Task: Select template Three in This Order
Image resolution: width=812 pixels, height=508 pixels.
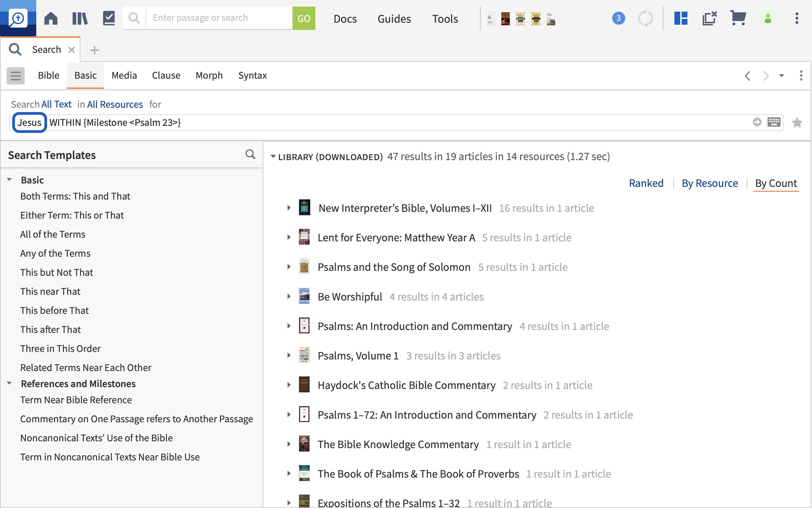Action: coord(60,349)
